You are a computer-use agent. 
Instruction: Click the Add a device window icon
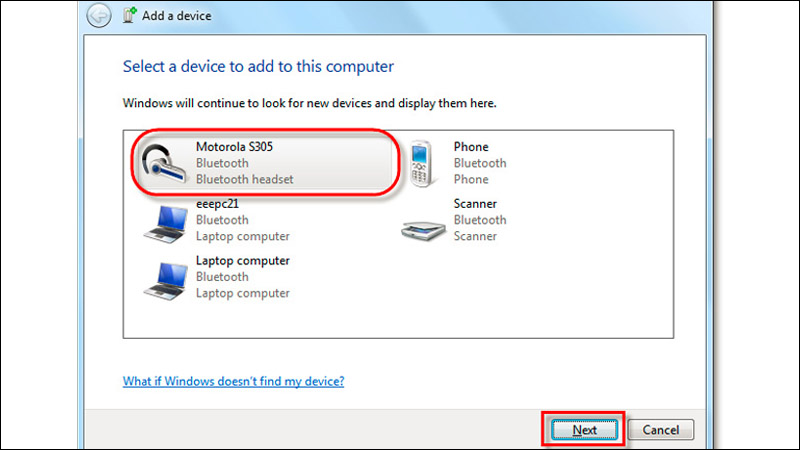pyautogui.click(x=129, y=15)
